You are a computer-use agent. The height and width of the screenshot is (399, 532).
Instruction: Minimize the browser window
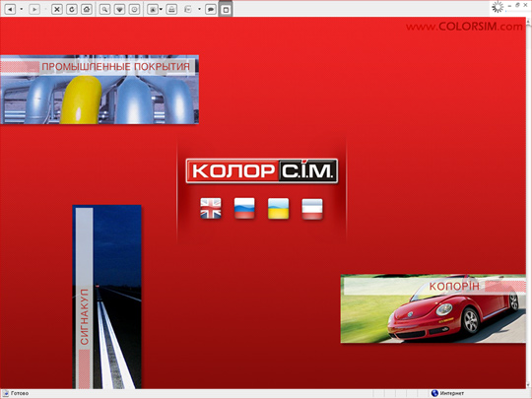click(509, 6)
